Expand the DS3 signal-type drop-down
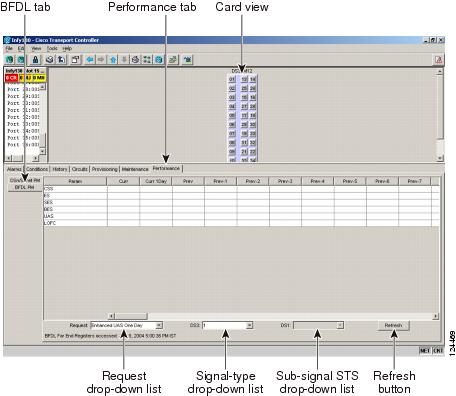Screen dimensions: 456x396 pyautogui.click(x=228, y=325)
